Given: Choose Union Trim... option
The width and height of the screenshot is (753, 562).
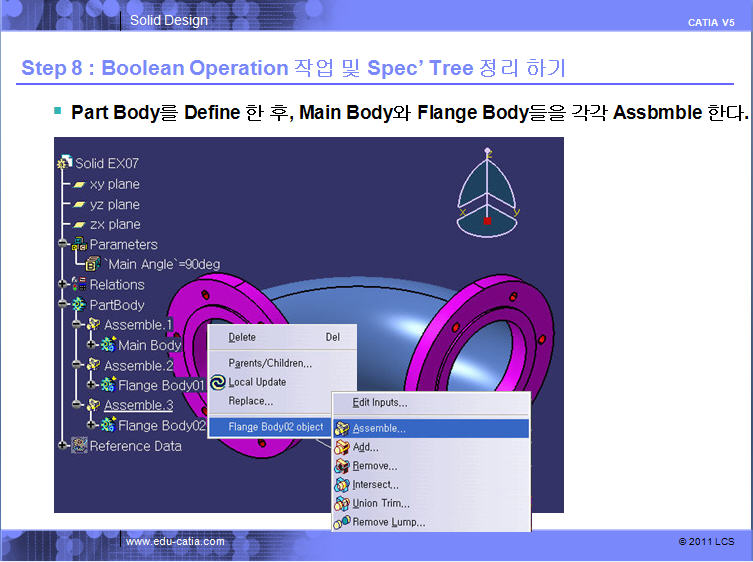Looking at the screenshot, I should [x=431, y=503].
